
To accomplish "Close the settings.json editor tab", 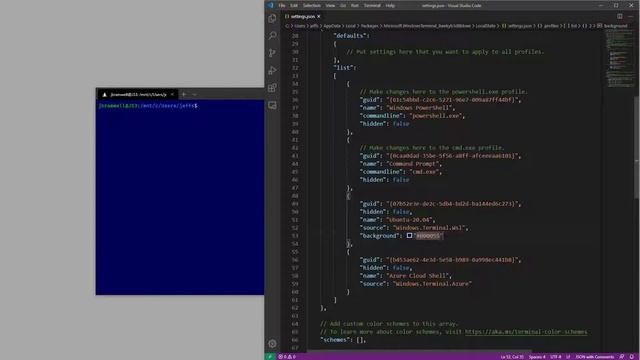I will (319, 16).
